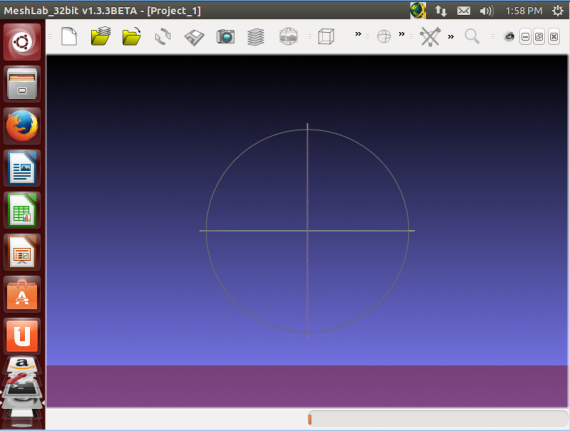The image size is (570, 431).
Task: Launch Firefox from the dock
Action: [x=22, y=126]
